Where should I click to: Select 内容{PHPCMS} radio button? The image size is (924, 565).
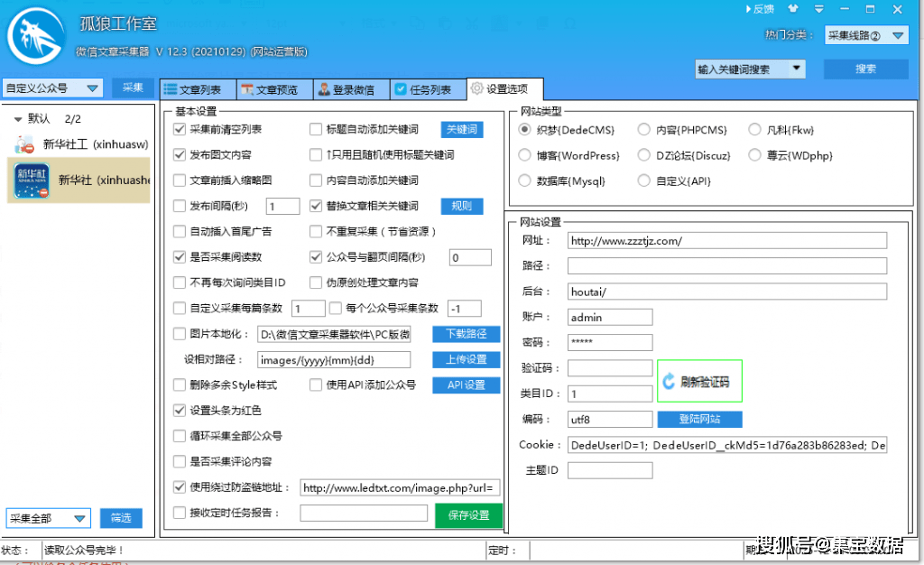pos(644,130)
